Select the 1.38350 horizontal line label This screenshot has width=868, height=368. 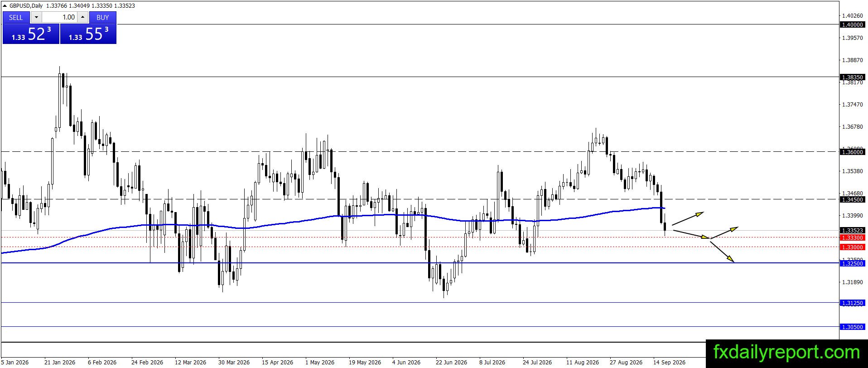tap(852, 77)
